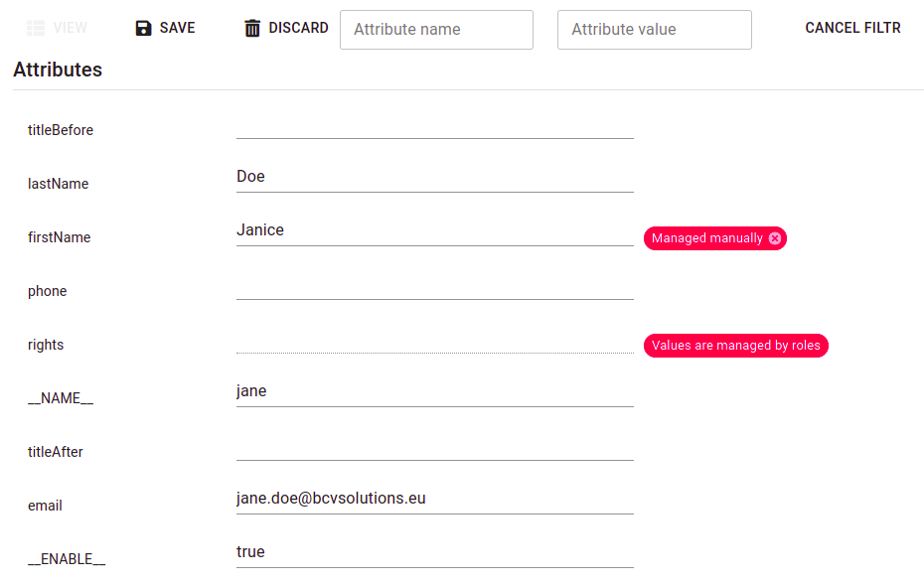Focus the Attribute name filter field
The width and height of the screenshot is (924, 588).
436,30
